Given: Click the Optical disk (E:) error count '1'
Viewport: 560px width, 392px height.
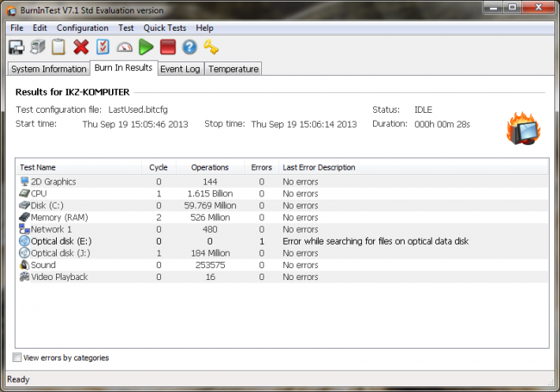Looking at the screenshot, I should coord(262,241).
